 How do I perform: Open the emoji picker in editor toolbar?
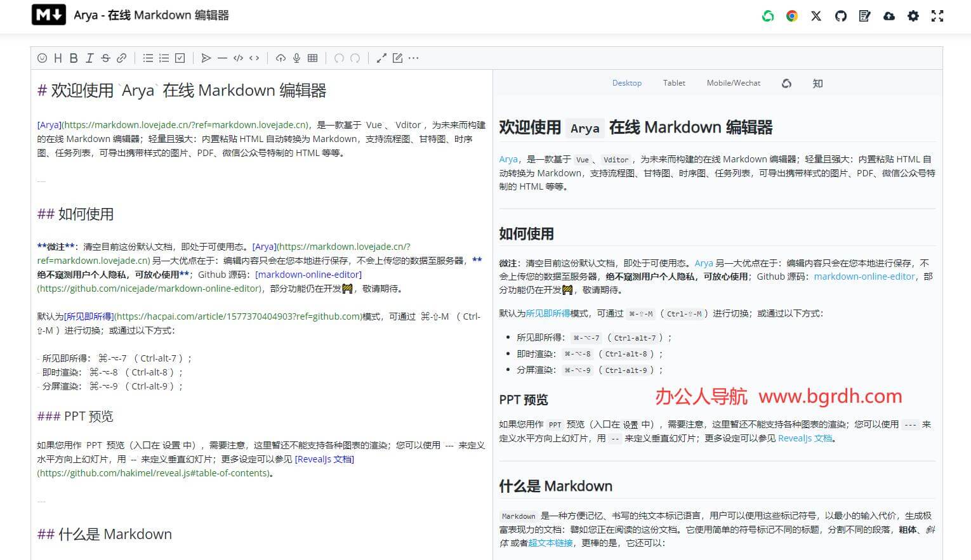[x=43, y=58]
